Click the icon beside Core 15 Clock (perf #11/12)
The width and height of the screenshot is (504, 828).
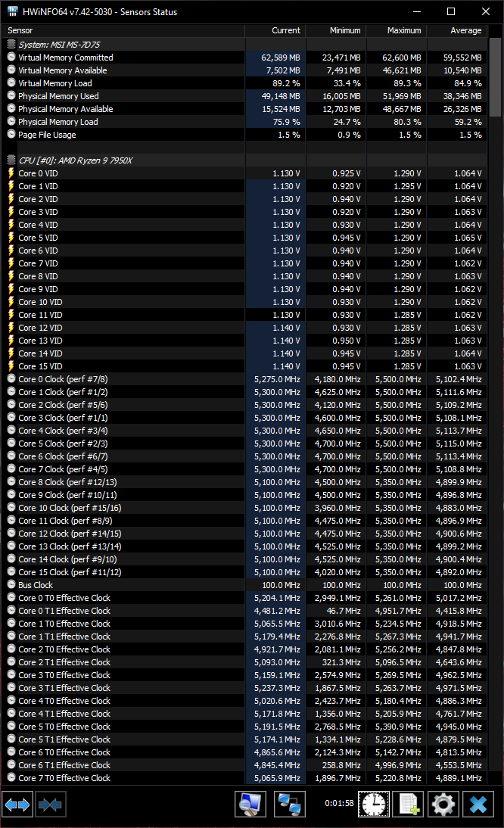11,572
